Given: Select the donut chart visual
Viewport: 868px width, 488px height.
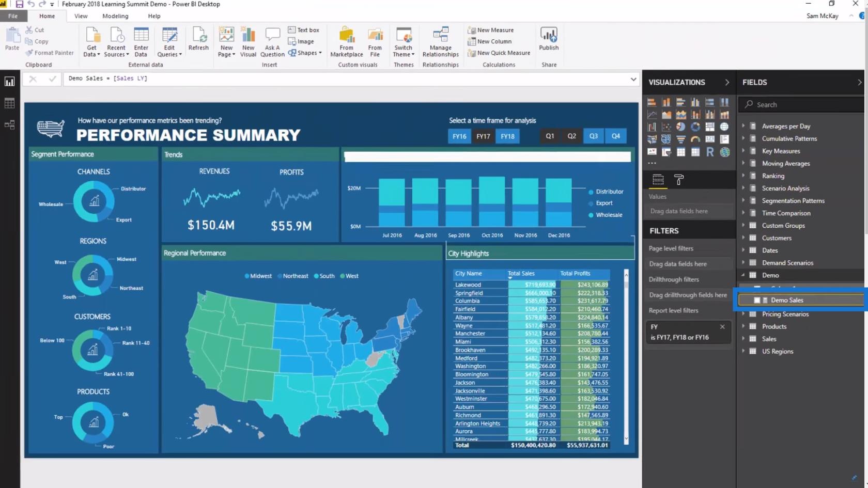Looking at the screenshot, I should pyautogui.click(x=695, y=127).
